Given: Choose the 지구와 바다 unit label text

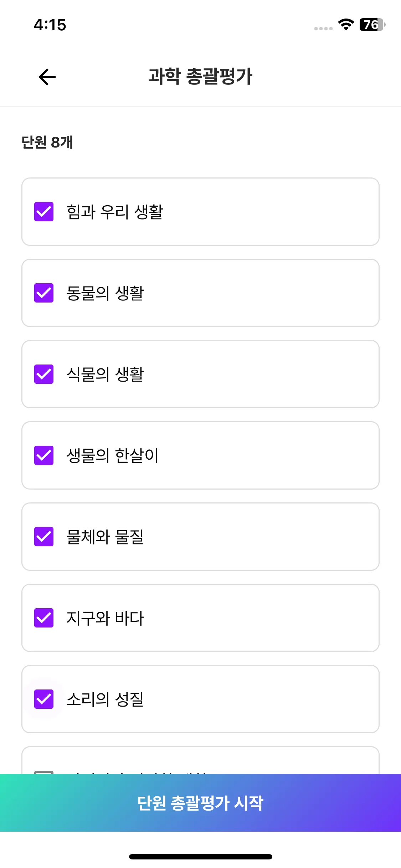Looking at the screenshot, I should point(105,618).
